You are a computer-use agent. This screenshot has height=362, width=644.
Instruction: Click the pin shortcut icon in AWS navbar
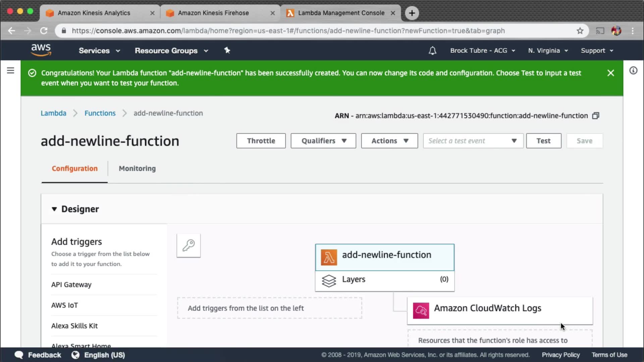[227, 50]
